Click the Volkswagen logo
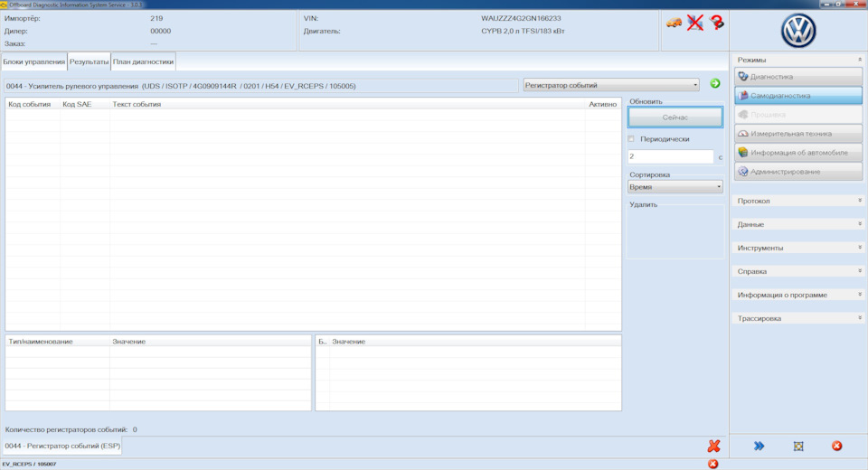Screen dimensions: 868x470 pyautogui.click(x=798, y=31)
